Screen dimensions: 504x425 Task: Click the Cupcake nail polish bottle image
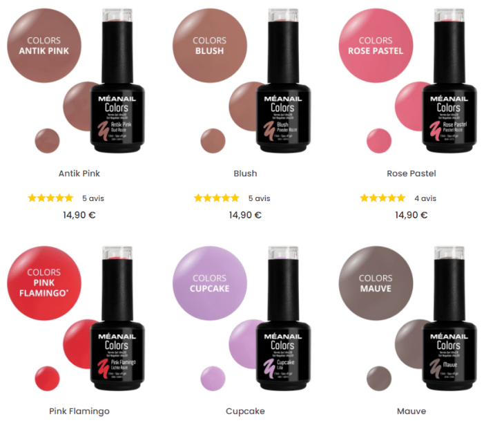click(283, 318)
